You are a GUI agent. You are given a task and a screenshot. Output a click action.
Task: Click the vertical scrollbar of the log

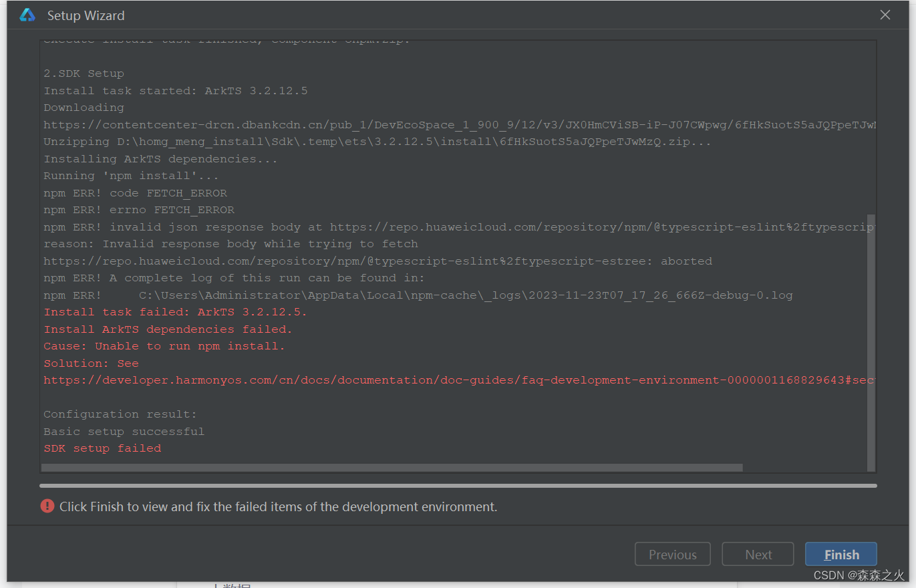point(871,342)
